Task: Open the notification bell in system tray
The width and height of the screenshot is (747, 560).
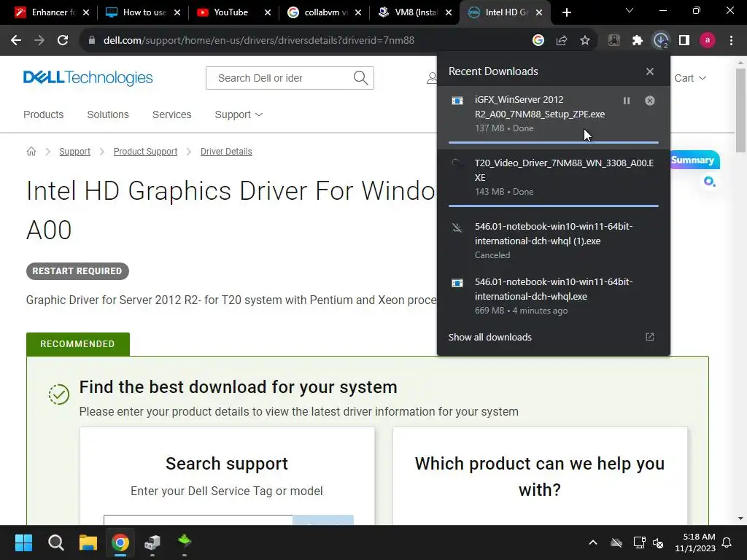Action: [x=727, y=542]
